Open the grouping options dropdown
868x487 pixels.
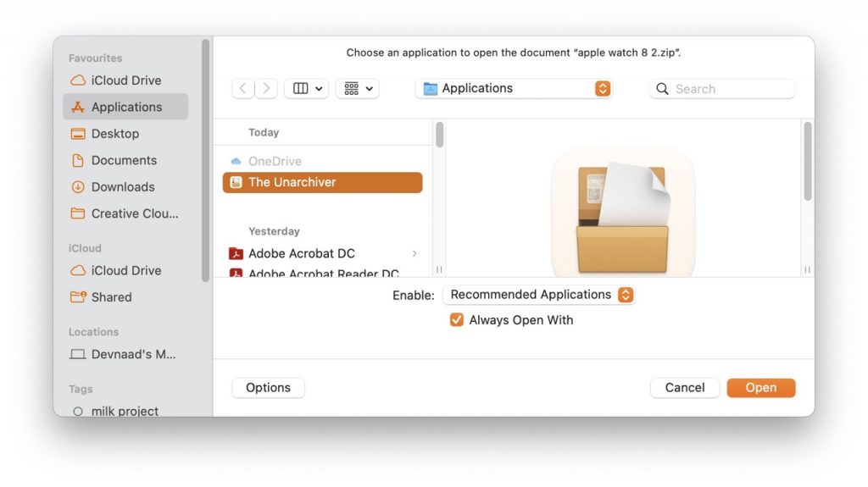[x=358, y=89]
